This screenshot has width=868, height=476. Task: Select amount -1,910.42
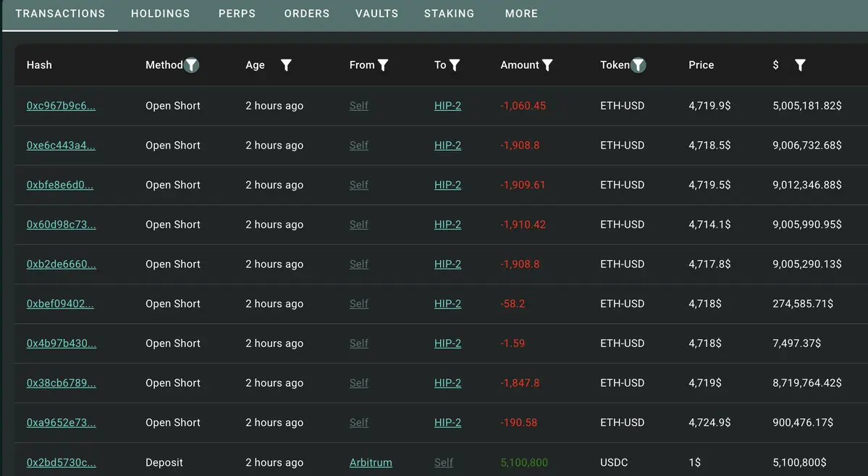coord(523,225)
